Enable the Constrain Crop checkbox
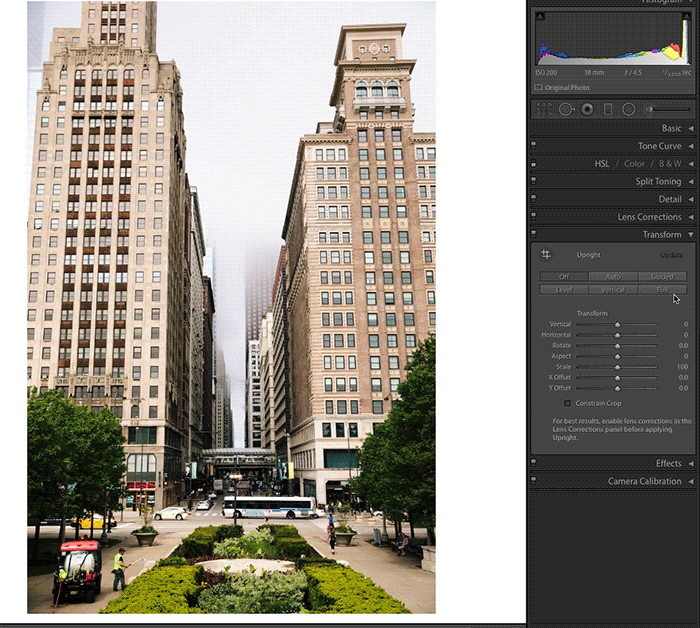 [x=567, y=403]
